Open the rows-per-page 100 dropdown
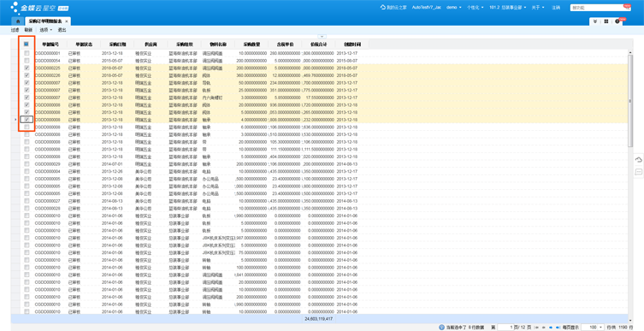The height and width of the screenshot is (331, 644). 593,328
